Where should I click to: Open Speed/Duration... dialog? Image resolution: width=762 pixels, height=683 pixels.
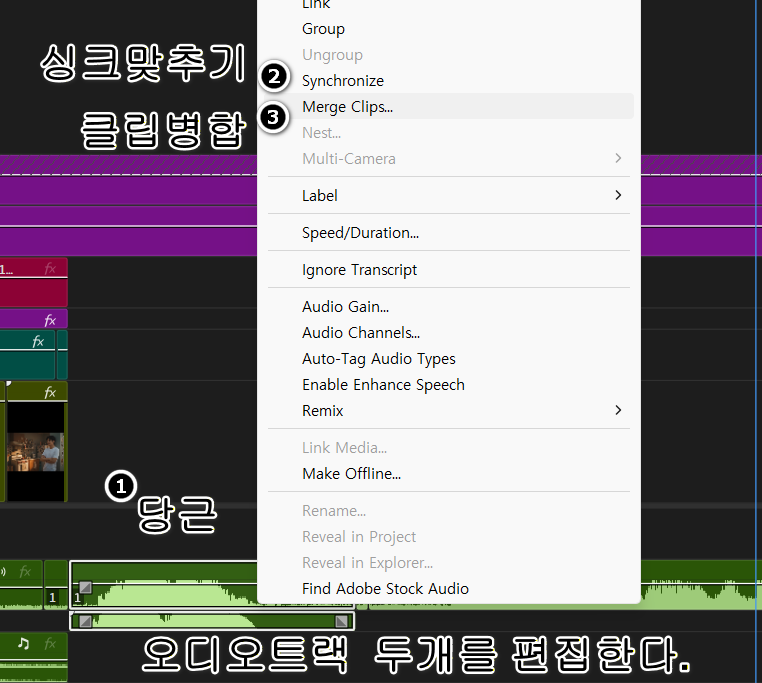(360, 233)
